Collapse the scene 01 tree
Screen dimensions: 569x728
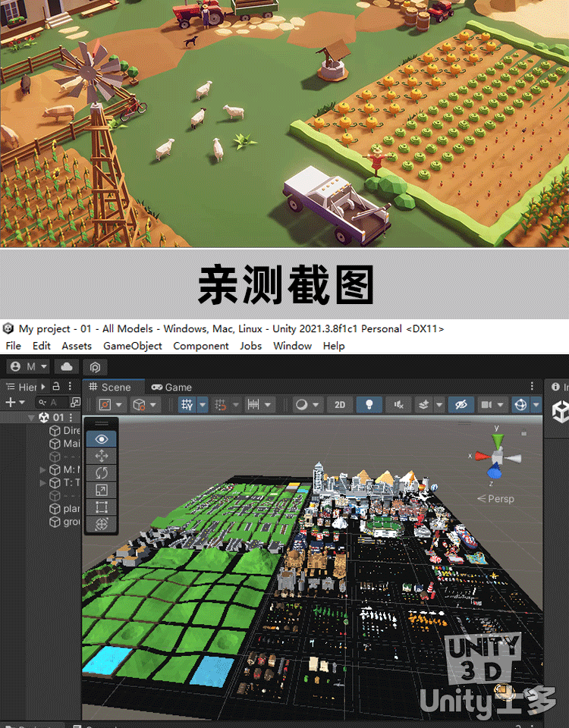[x=31, y=417]
